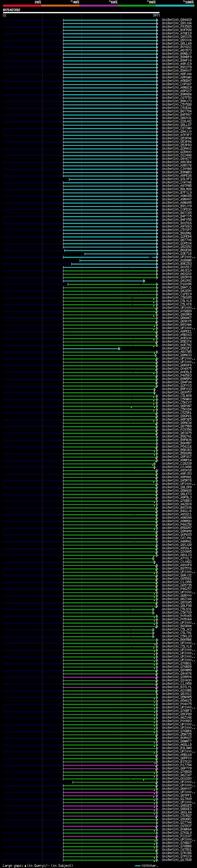Select the UniRef100_B0FPD8 label
This screenshot has height=868, width=197.
(x=177, y=30)
